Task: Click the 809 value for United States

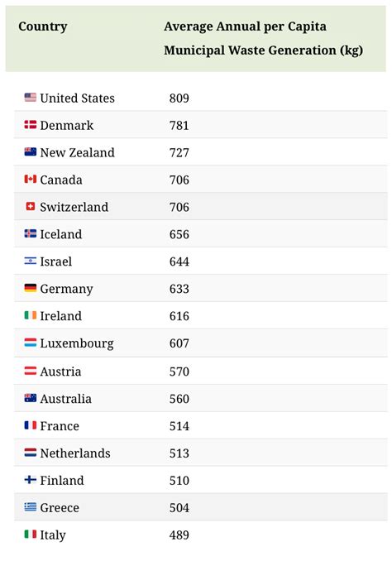Action: 179,98
